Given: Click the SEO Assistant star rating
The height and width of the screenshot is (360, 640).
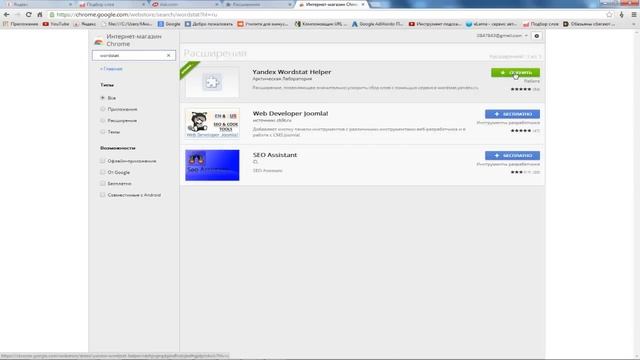Looking at the screenshot, I should tap(521, 172).
